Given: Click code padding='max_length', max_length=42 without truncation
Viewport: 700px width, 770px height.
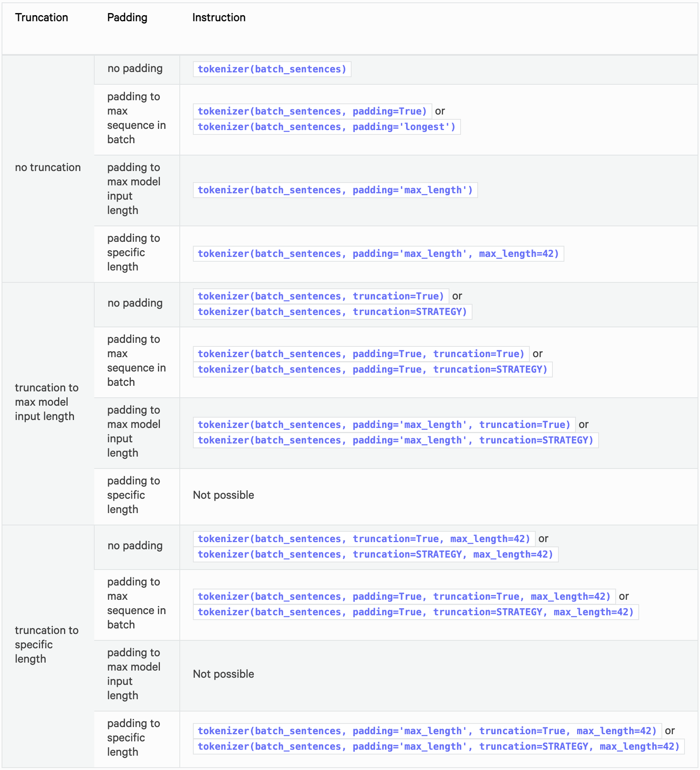Looking at the screenshot, I should [378, 254].
